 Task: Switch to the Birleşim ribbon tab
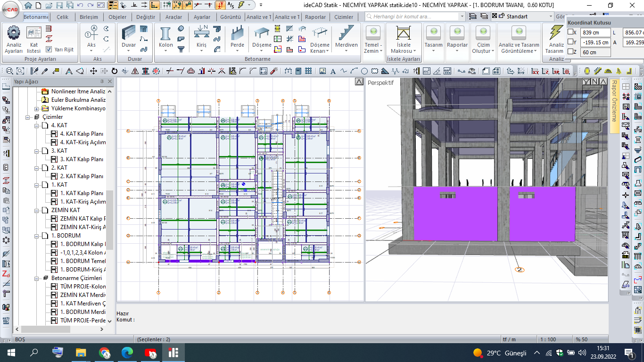coord(89,16)
